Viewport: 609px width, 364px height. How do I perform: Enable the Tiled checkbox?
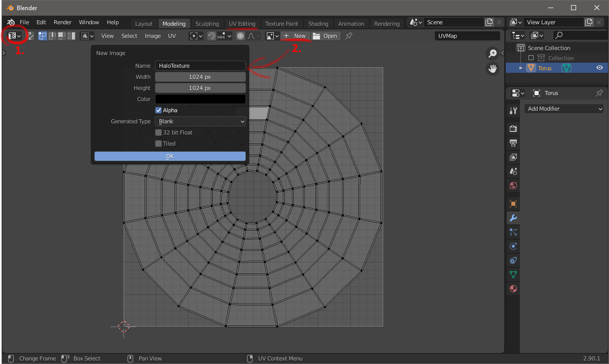pos(158,144)
